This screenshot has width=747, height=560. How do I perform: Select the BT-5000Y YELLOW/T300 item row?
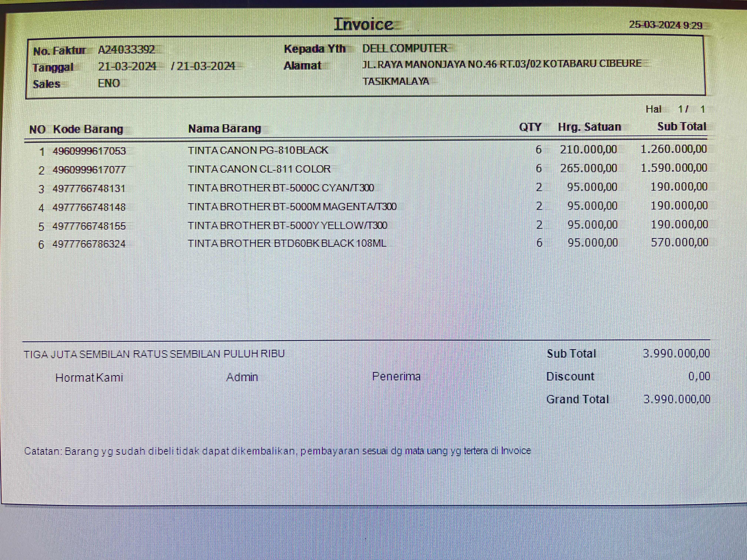pyautogui.click(x=287, y=225)
